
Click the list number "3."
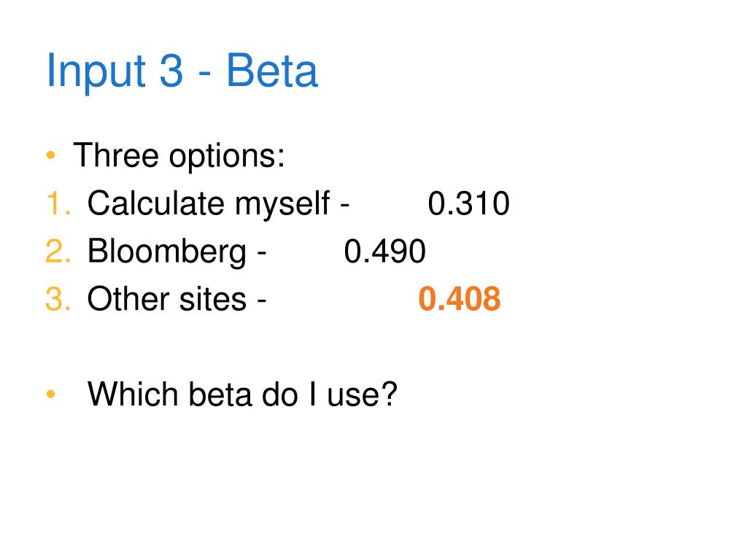(x=58, y=299)
